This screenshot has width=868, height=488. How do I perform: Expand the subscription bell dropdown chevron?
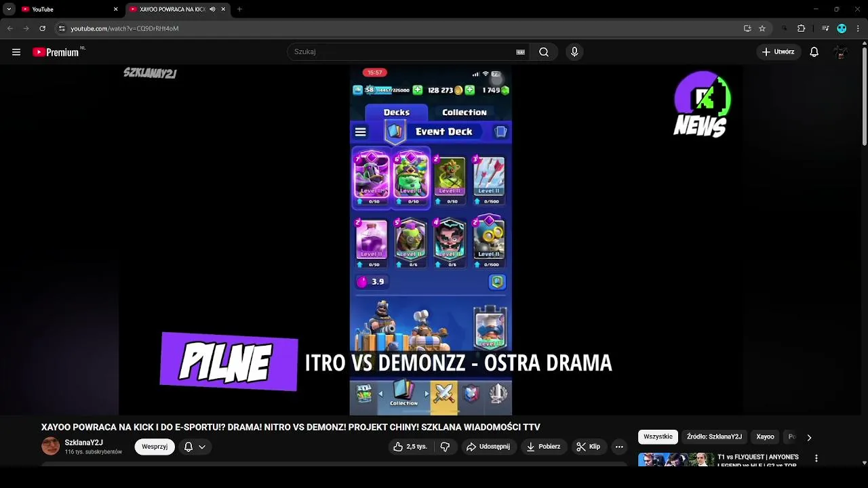pos(202,447)
